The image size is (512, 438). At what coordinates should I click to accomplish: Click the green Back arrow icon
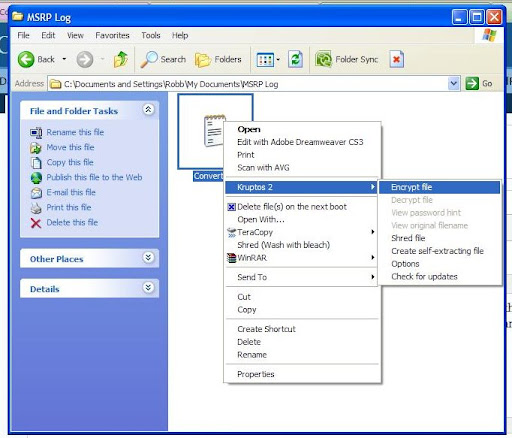(x=26, y=60)
